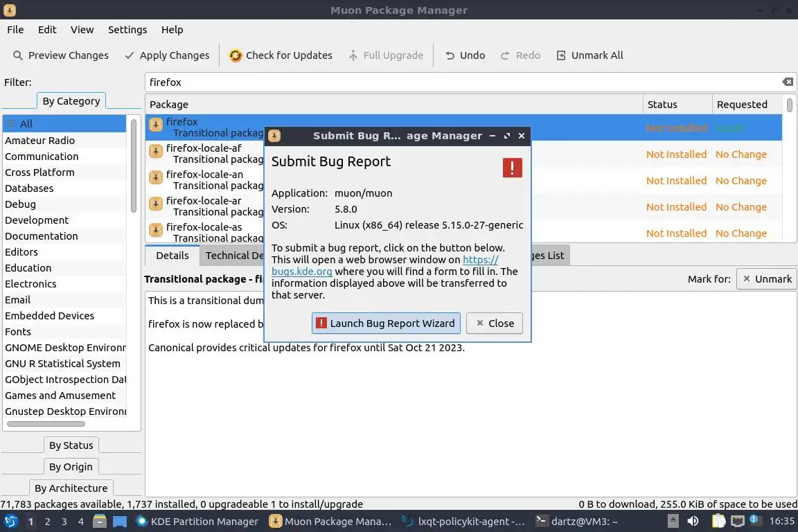Select the All category
Viewport: 798px width, 532px height.
(64, 124)
